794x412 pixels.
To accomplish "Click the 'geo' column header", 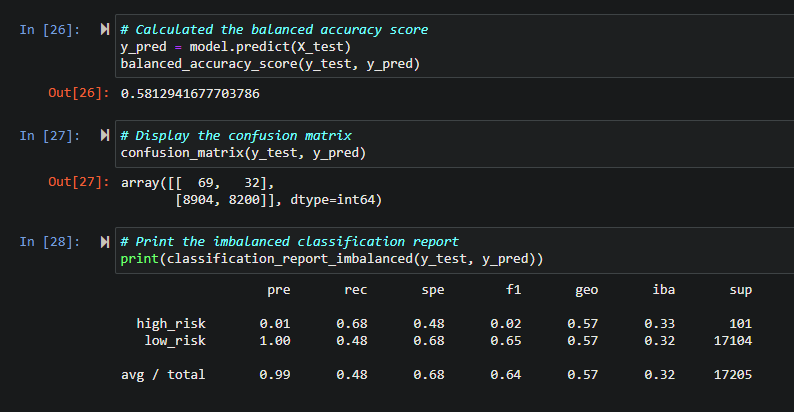I will click(x=586, y=290).
